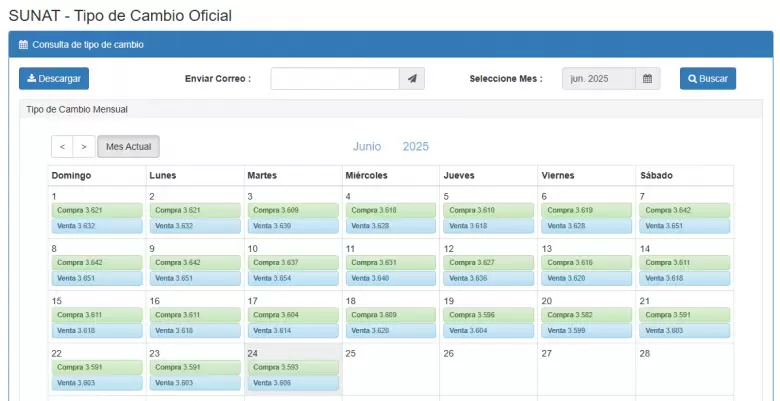Select Venta 3.632 on day 2
Screen dimensions: 780x401
pos(195,226)
